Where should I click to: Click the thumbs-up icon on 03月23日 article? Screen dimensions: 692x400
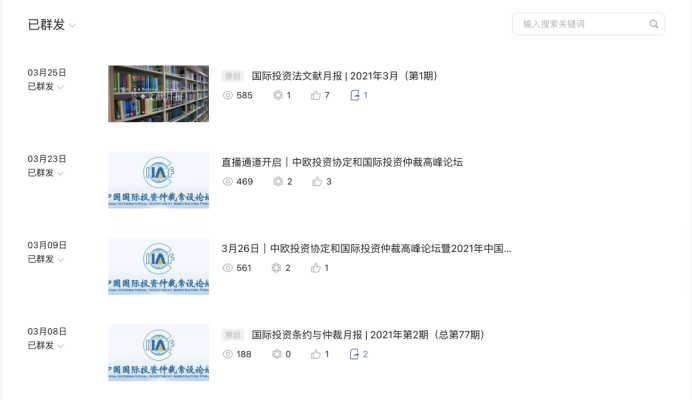point(317,181)
